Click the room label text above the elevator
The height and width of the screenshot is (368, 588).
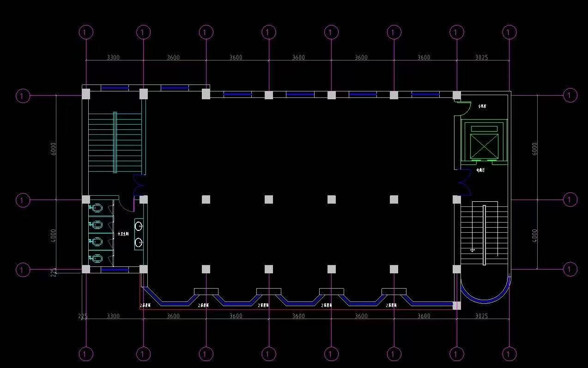click(x=482, y=107)
